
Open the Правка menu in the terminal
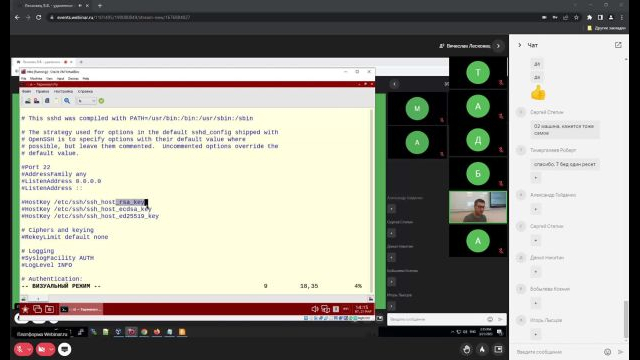[42, 91]
